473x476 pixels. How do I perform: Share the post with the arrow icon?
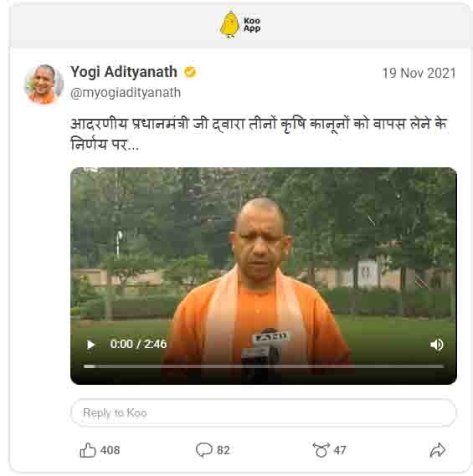(x=438, y=450)
